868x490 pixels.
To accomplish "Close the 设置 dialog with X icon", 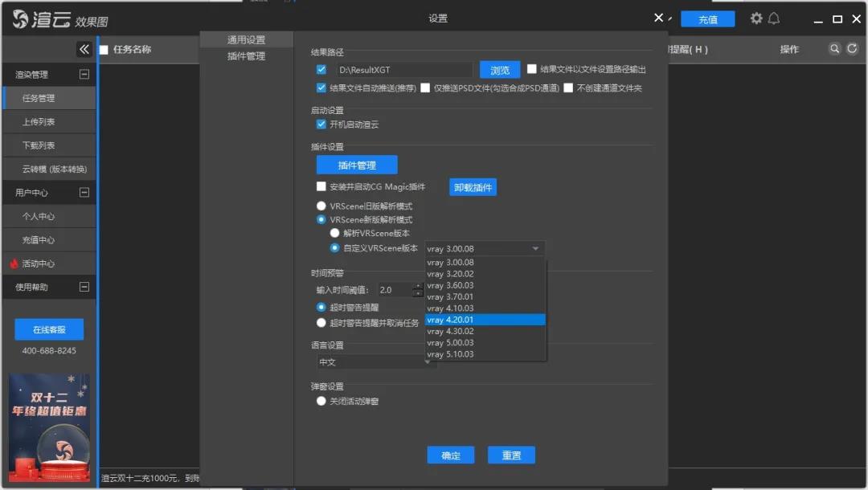I will pyautogui.click(x=659, y=18).
